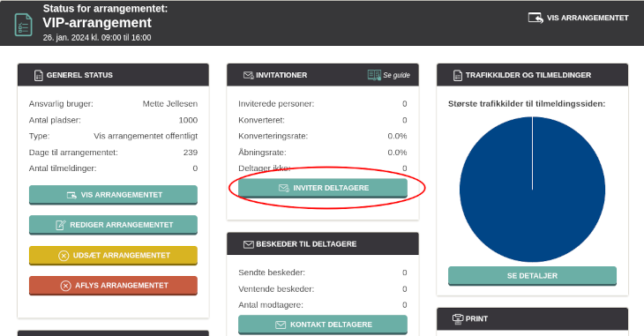Open the Se guide book icon

point(374,75)
